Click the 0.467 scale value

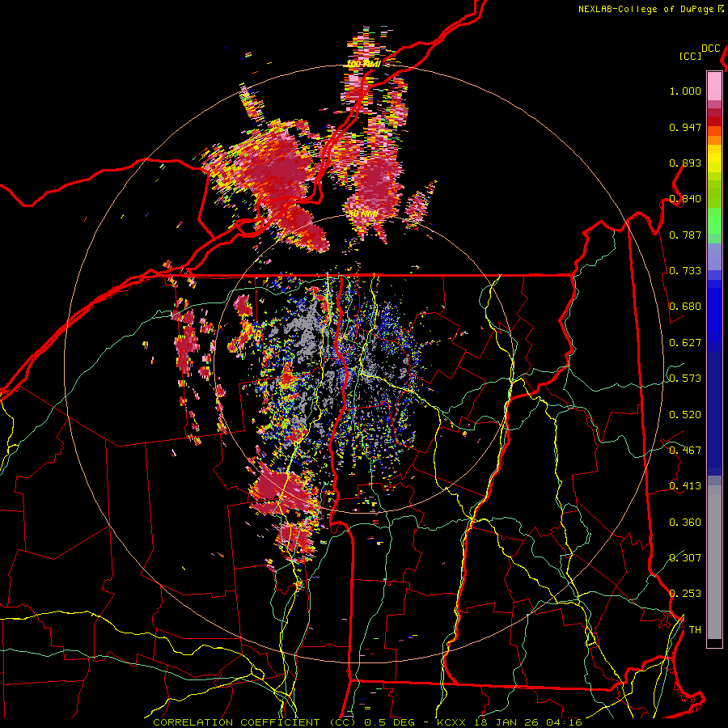pyautogui.click(x=685, y=451)
